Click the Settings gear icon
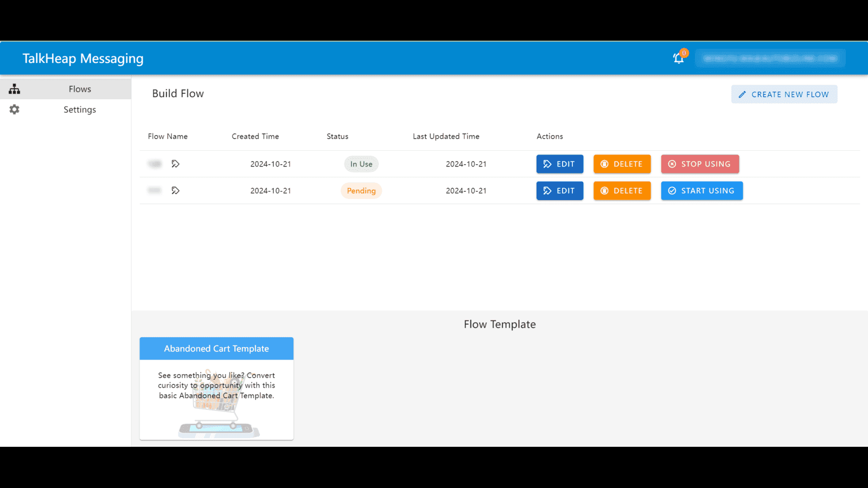 click(x=15, y=110)
